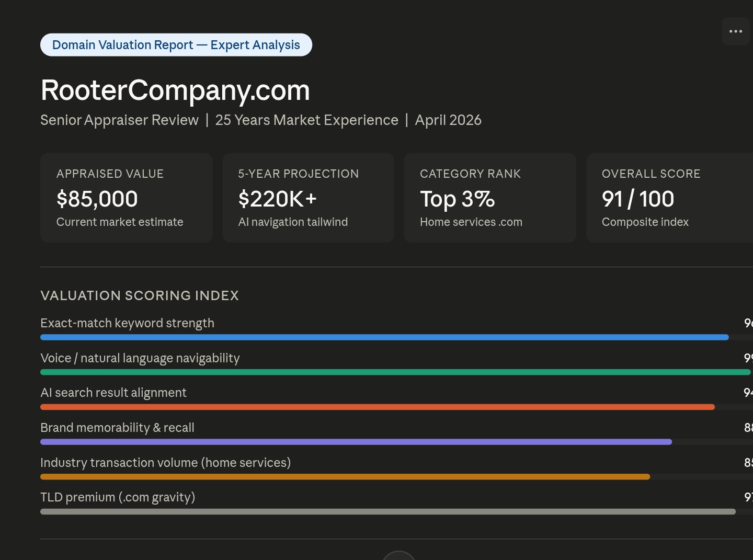The width and height of the screenshot is (753, 560).
Task: Click the purple Brand memorability bar
Action: click(x=356, y=442)
